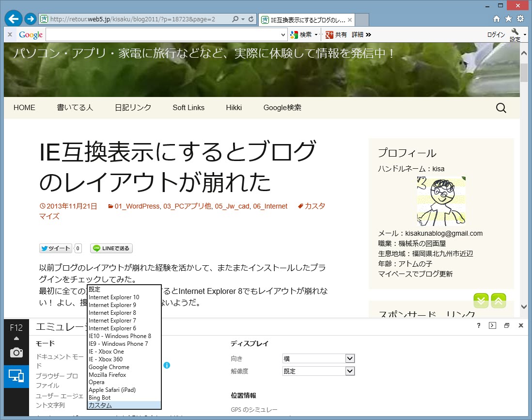Refresh the page with reload icon
Viewport: 532px width, 420px height.
tap(250, 19)
